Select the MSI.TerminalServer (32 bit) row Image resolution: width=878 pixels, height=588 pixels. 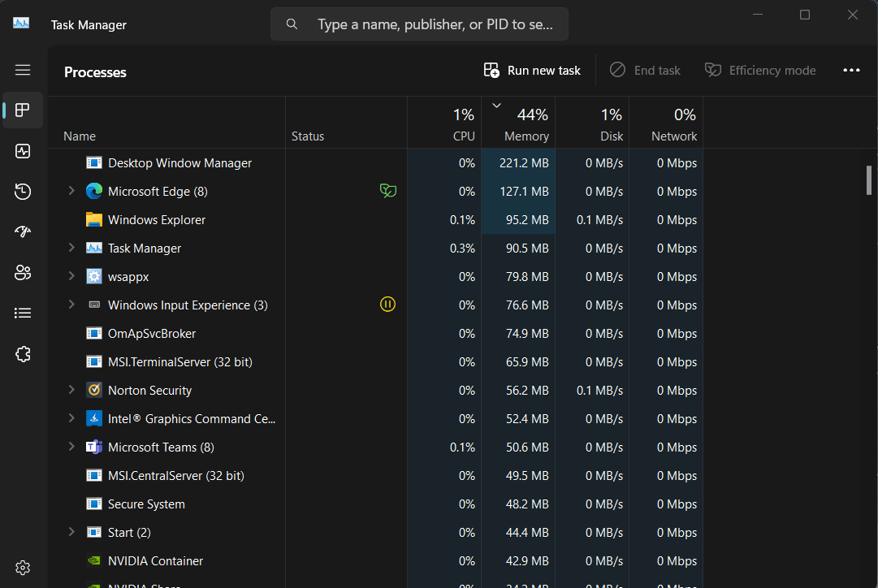pyautogui.click(x=375, y=361)
